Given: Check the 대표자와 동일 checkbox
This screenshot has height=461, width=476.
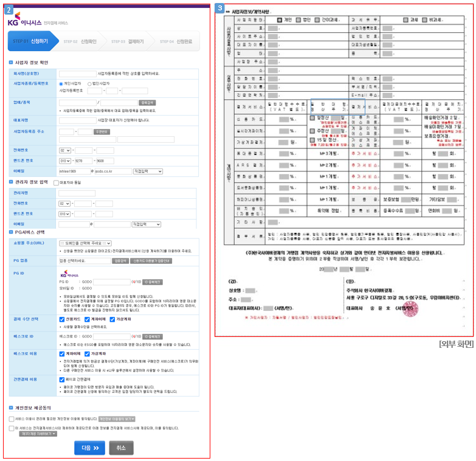Looking at the screenshot, I should point(56,182).
